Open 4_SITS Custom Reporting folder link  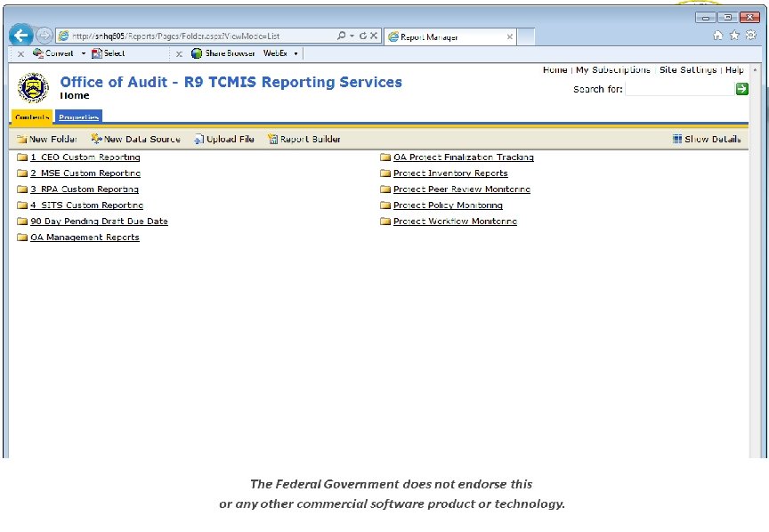[x=87, y=206]
